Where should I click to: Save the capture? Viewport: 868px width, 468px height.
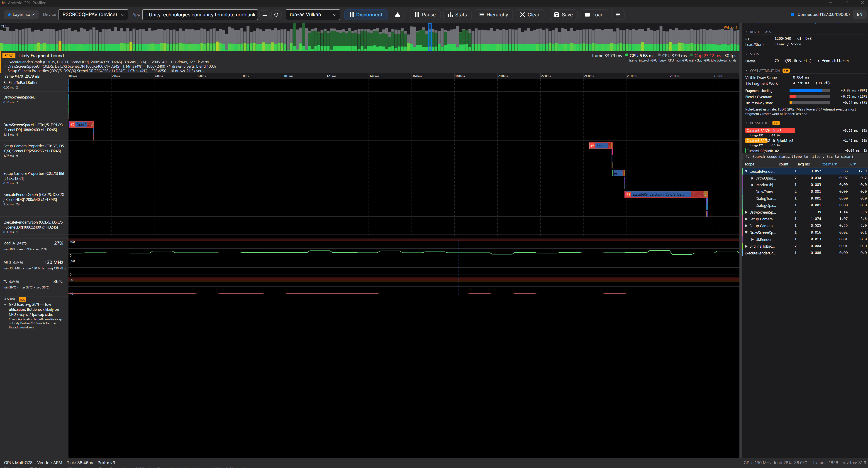563,15
